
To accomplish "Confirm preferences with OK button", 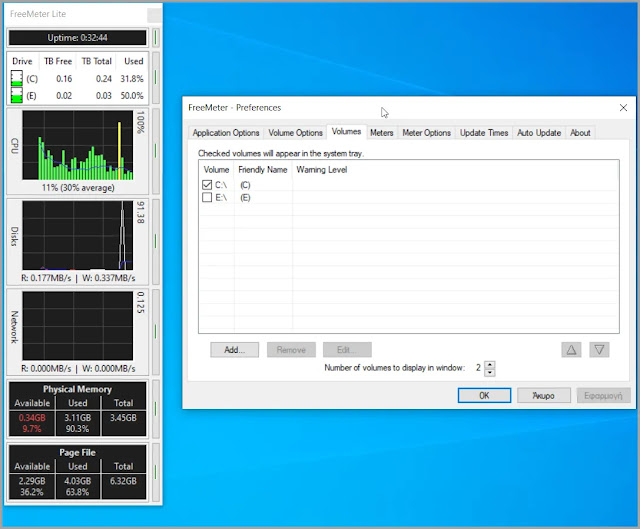I will (x=484, y=396).
